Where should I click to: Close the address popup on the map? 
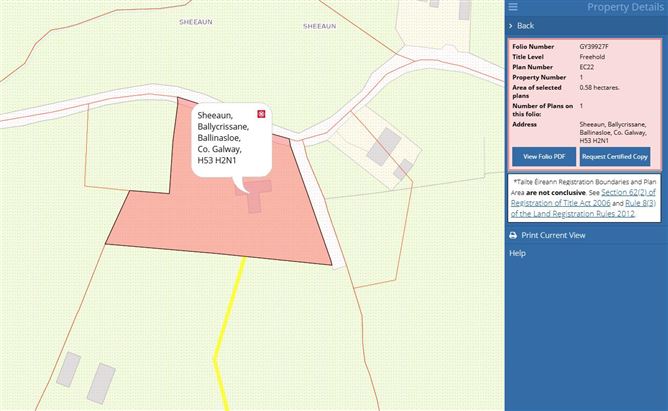click(261, 114)
